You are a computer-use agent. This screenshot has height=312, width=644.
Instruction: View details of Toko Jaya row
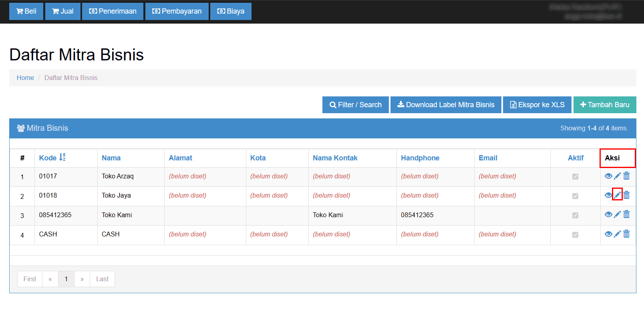pyautogui.click(x=608, y=195)
